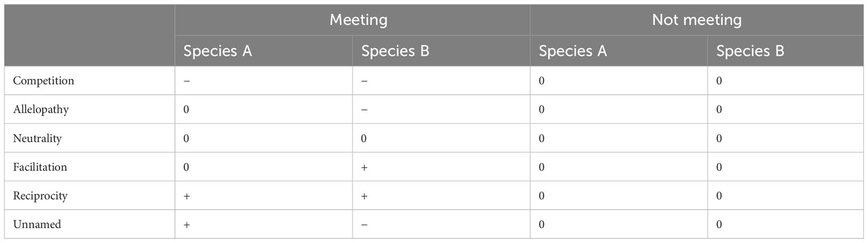This screenshot has width=868, height=243.
Task: Click the Reciprocity row label
Action: pos(40,196)
